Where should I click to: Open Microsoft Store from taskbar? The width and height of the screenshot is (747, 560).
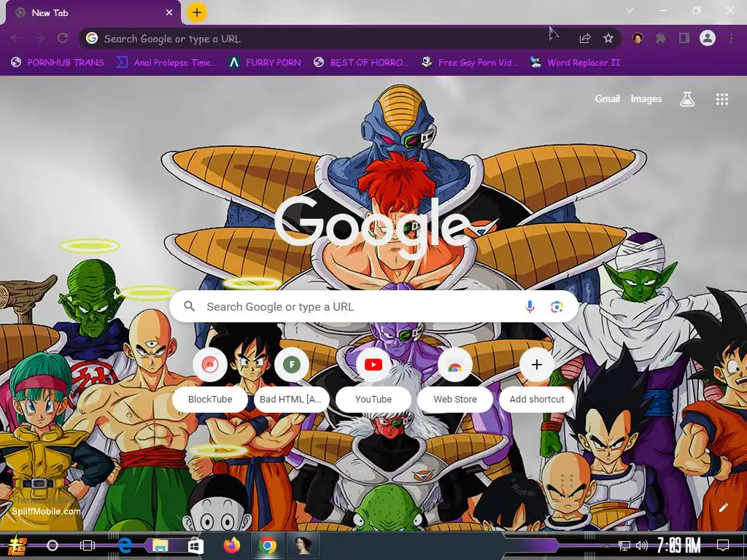point(195,545)
